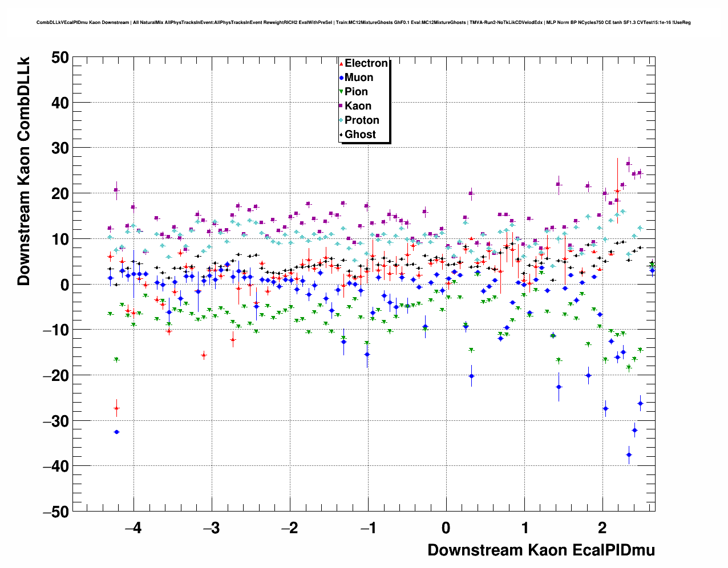
Task: Click the green Pion triangle marker in legend
Action: pos(342,92)
